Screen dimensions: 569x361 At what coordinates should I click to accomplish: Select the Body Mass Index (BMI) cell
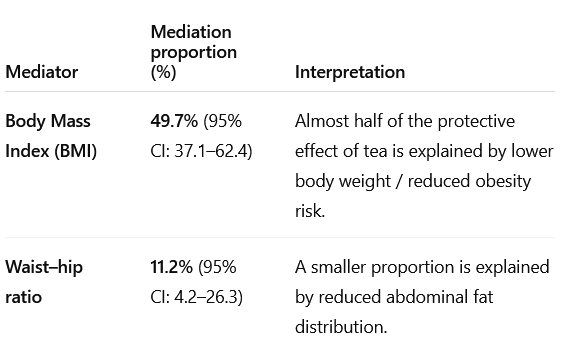(x=51, y=136)
